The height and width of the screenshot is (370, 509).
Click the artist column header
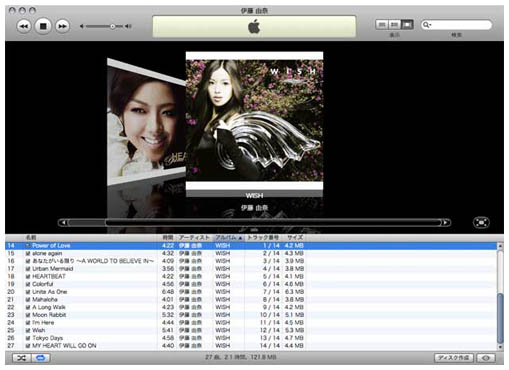click(x=194, y=237)
